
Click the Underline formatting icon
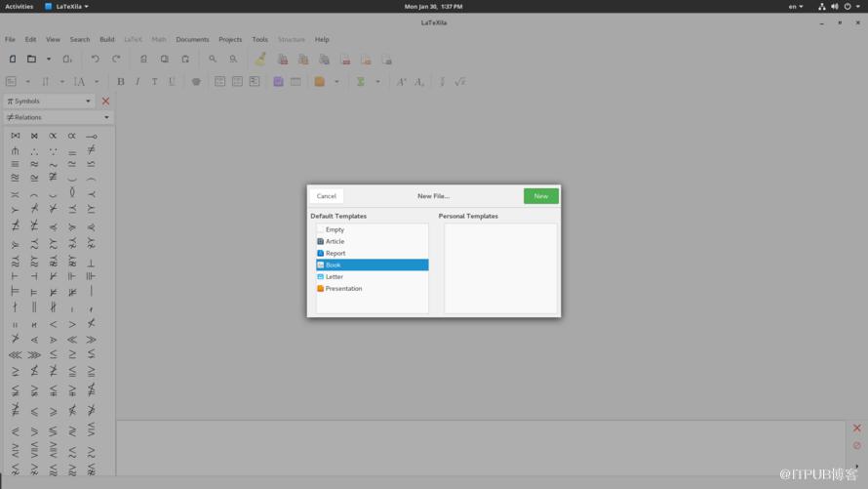[x=172, y=82]
